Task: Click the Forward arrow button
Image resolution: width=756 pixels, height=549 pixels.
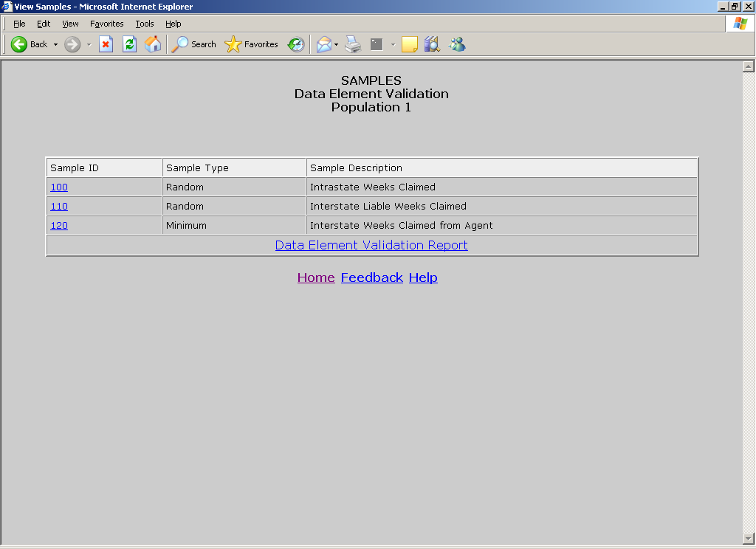Action: point(72,44)
